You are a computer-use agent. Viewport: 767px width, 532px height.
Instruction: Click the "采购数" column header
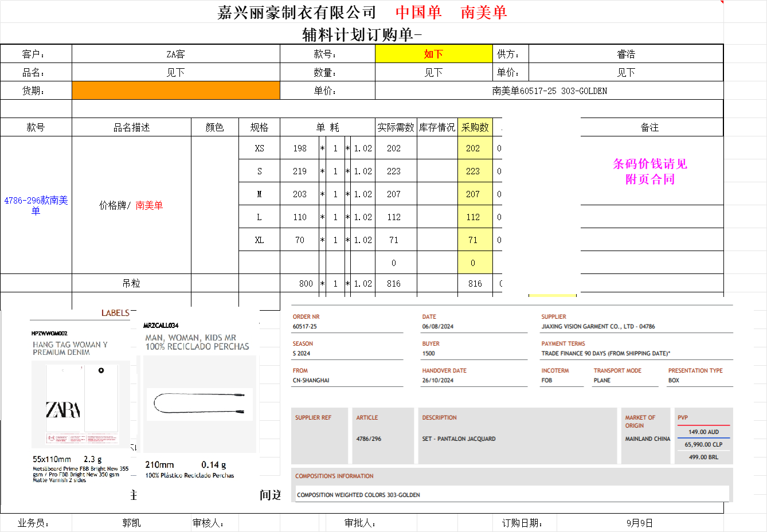(475, 127)
